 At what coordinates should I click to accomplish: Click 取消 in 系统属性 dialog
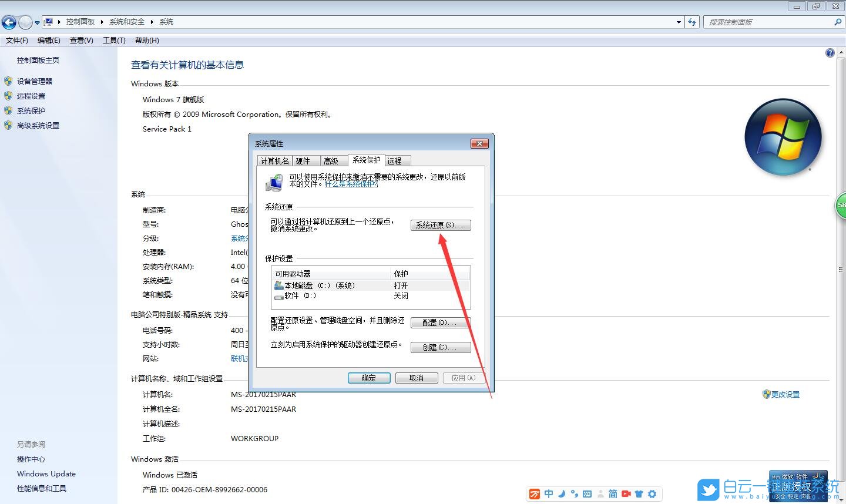pyautogui.click(x=417, y=378)
